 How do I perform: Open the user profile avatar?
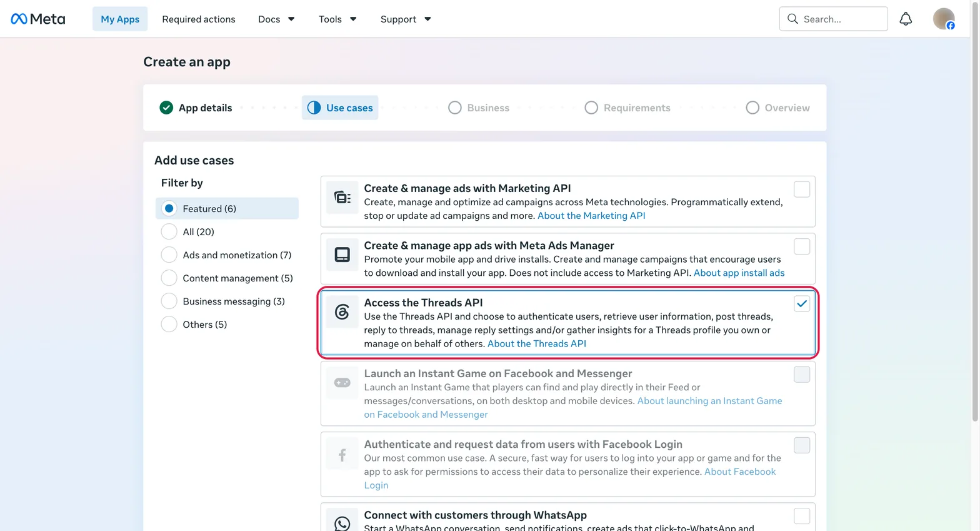[944, 19]
